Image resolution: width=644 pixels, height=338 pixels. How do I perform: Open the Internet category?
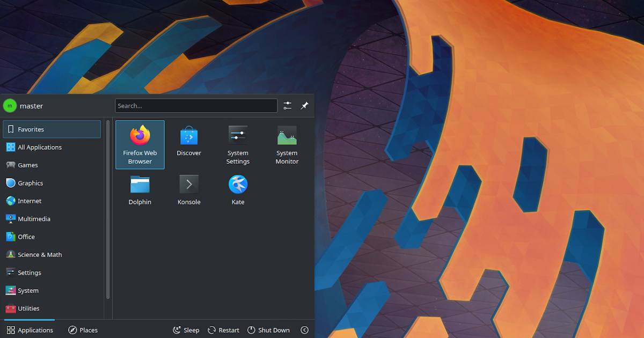click(x=29, y=201)
